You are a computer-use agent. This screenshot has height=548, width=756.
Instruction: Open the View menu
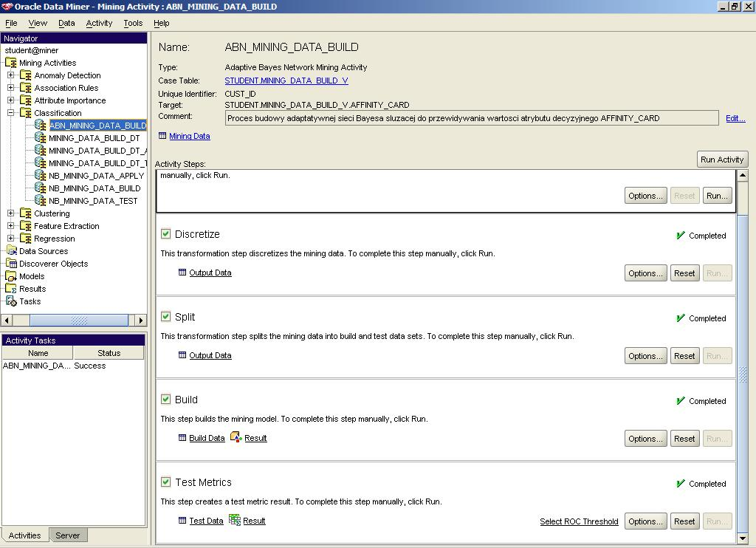[38, 23]
